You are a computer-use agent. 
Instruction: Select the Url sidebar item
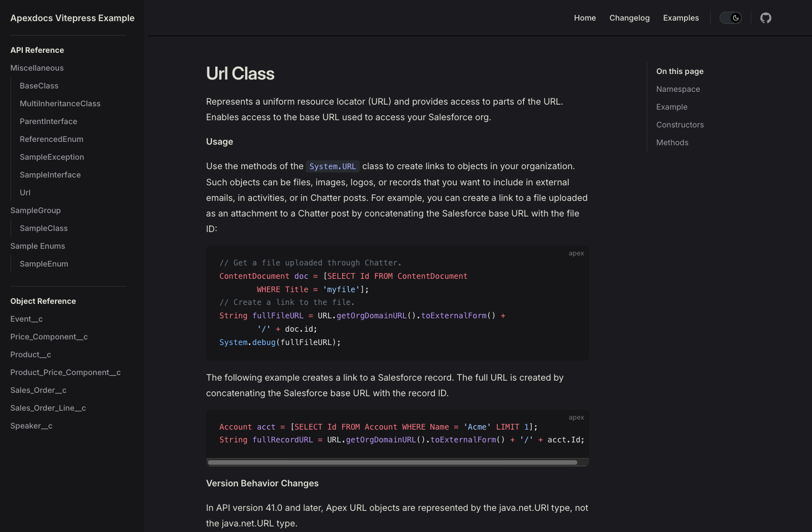coord(25,193)
